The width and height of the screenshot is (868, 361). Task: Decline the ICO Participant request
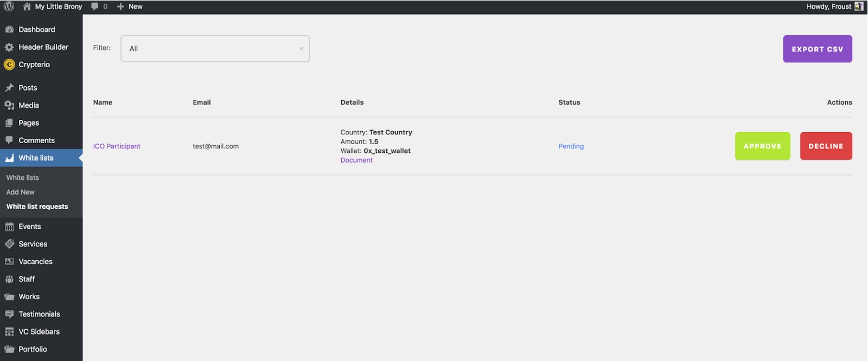point(826,146)
